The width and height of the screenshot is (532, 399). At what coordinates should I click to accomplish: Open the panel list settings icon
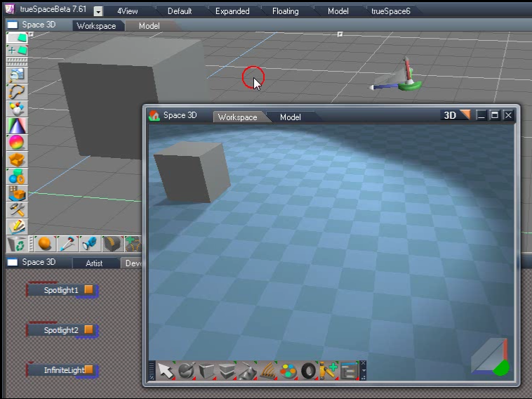pyautogui.click(x=349, y=371)
